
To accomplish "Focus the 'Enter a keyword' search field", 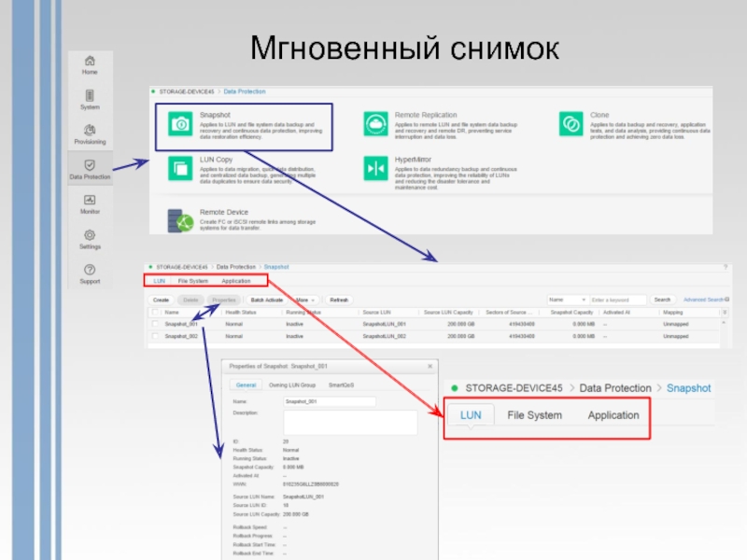I will (x=618, y=300).
